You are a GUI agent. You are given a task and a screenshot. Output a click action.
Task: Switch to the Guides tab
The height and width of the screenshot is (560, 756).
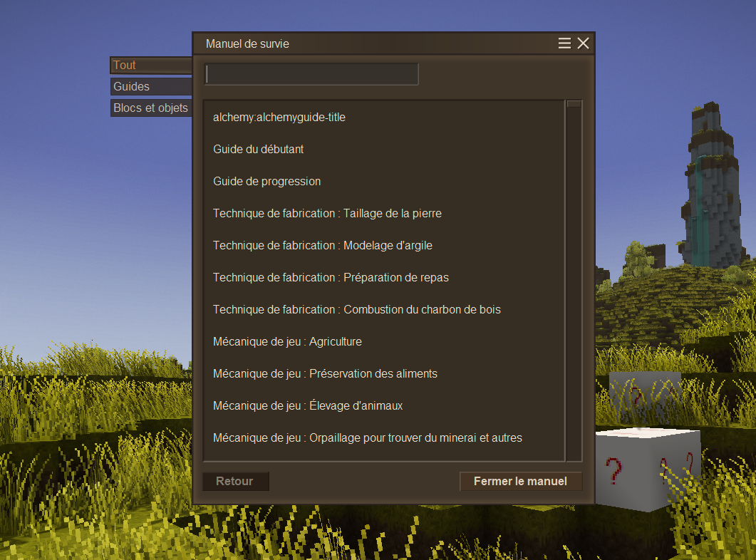(150, 86)
